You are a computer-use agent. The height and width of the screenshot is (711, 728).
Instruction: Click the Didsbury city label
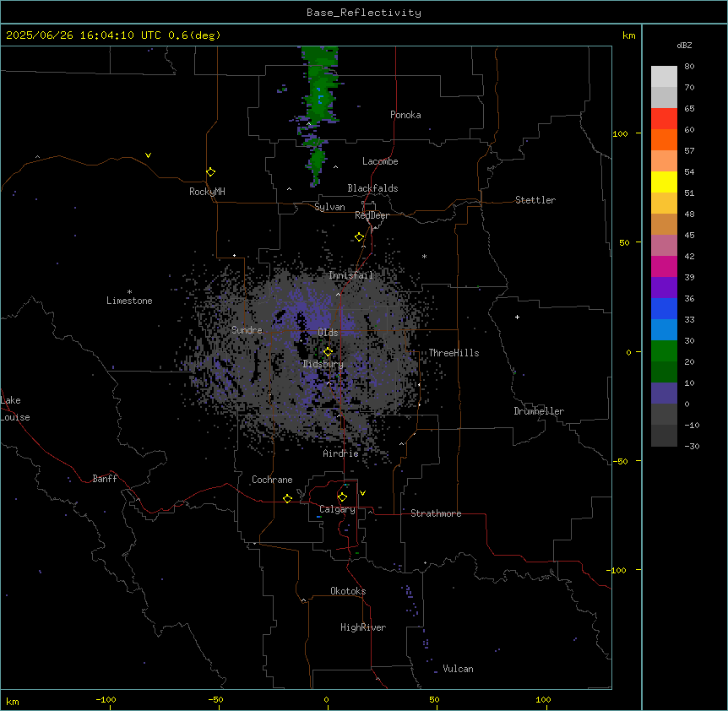tap(323, 364)
